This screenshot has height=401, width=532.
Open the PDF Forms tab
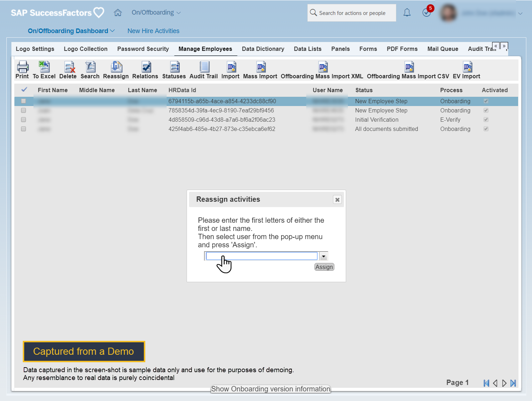pos(402,49)
